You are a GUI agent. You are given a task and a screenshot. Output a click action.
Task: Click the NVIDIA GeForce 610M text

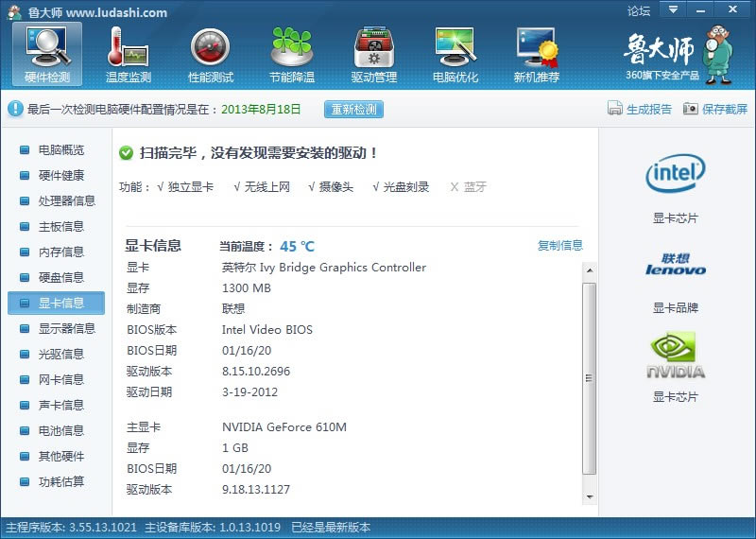[284, 427]
